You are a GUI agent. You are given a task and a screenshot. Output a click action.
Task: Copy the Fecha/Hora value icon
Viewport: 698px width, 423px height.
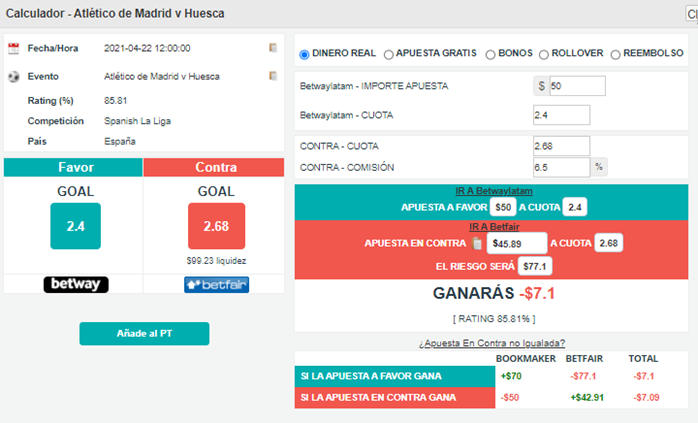273,48
